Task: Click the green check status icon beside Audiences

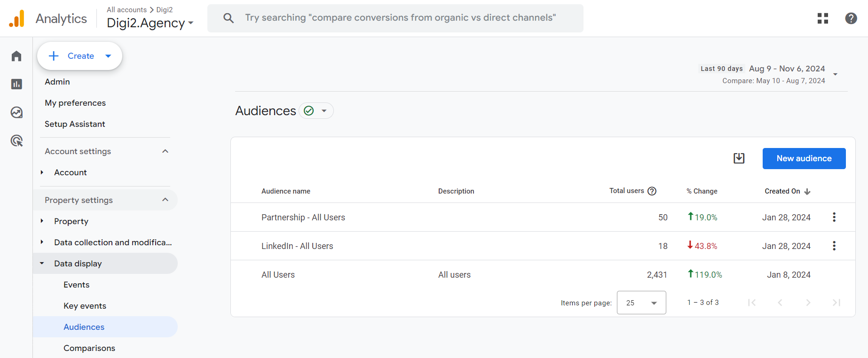Action: pyautogui.click(x=309, y=111)
